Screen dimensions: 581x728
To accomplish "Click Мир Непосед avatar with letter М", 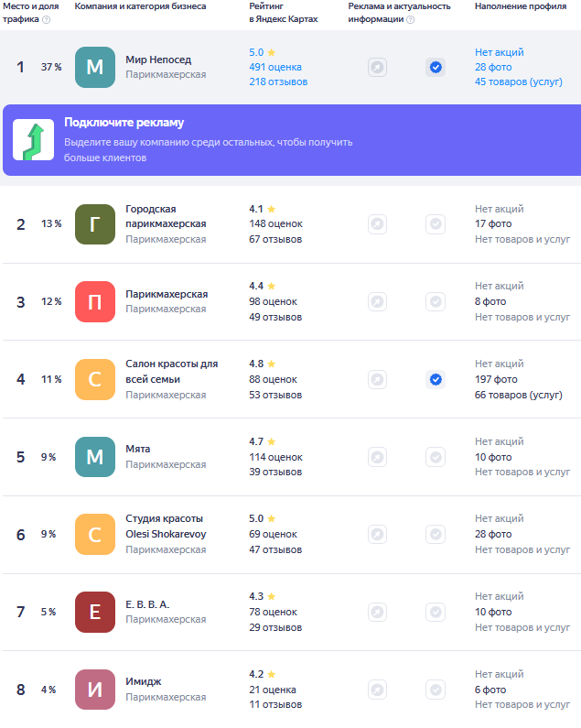I will (x=95, y=68).
